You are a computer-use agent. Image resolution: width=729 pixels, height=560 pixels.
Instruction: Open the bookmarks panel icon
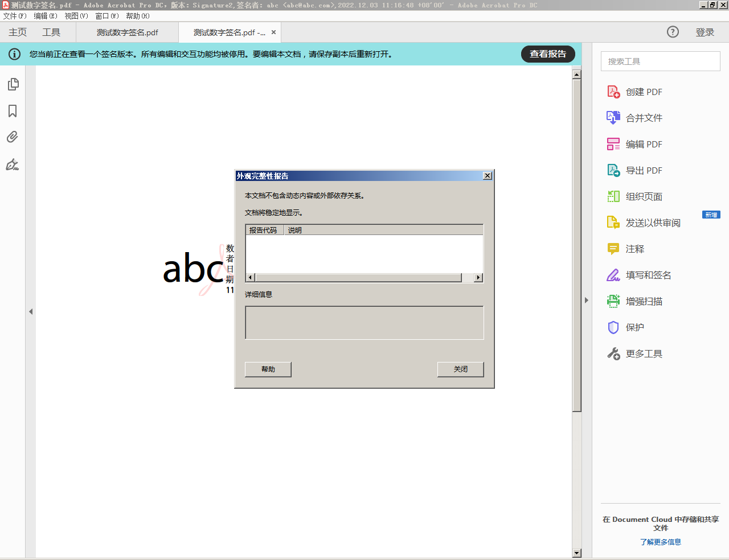pyautogui.click(x=13, y=111)
